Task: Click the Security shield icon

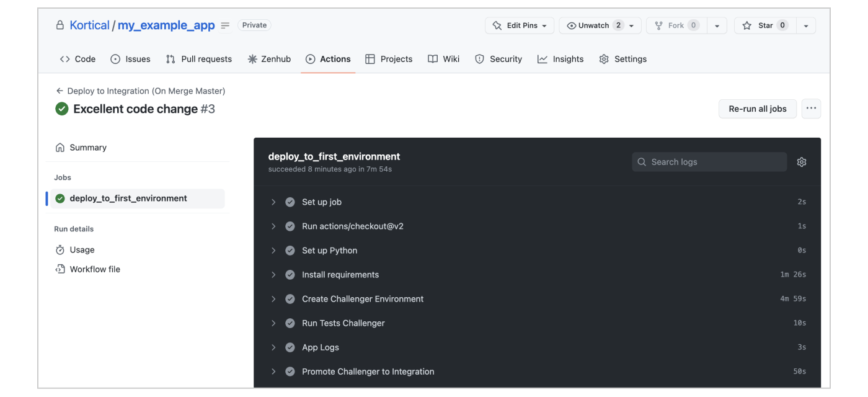Action: (479, 59)
